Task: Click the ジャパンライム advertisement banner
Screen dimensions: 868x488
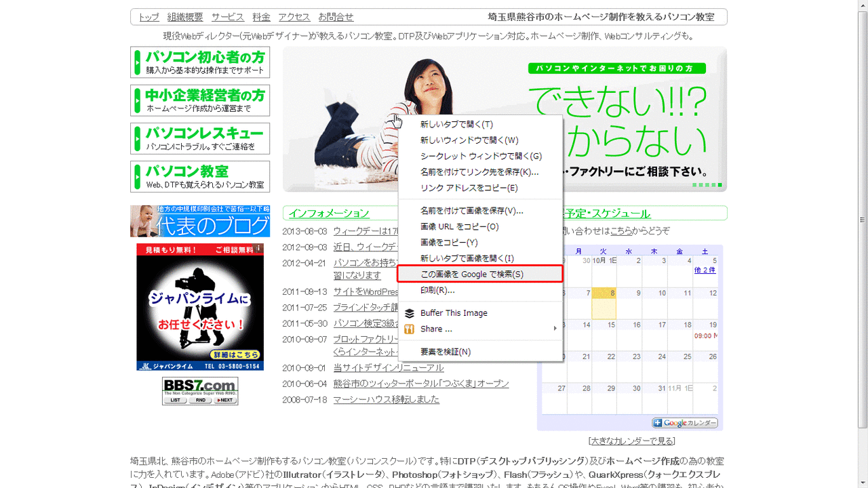Action: click(x=200, y=307)
